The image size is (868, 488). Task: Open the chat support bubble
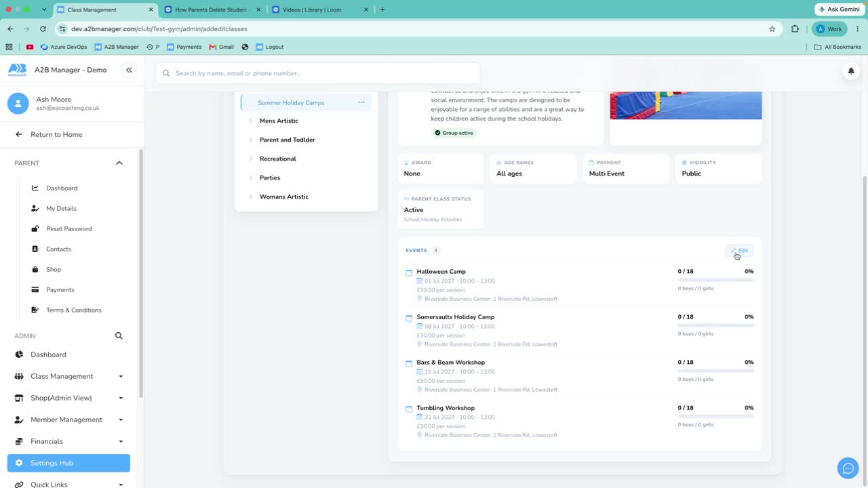click(848, 468)
